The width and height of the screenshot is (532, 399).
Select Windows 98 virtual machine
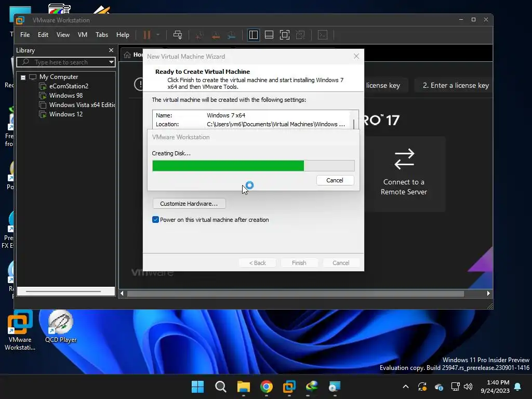[x=66, y=96]
